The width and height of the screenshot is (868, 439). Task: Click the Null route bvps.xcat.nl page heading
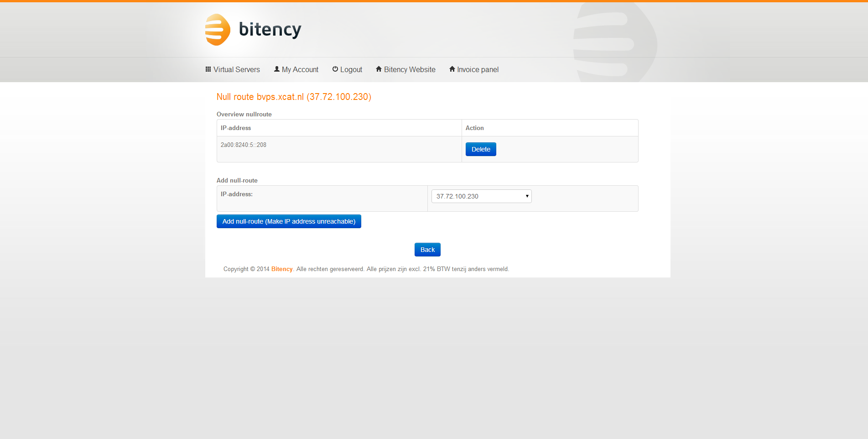click(x=294, y=97)
